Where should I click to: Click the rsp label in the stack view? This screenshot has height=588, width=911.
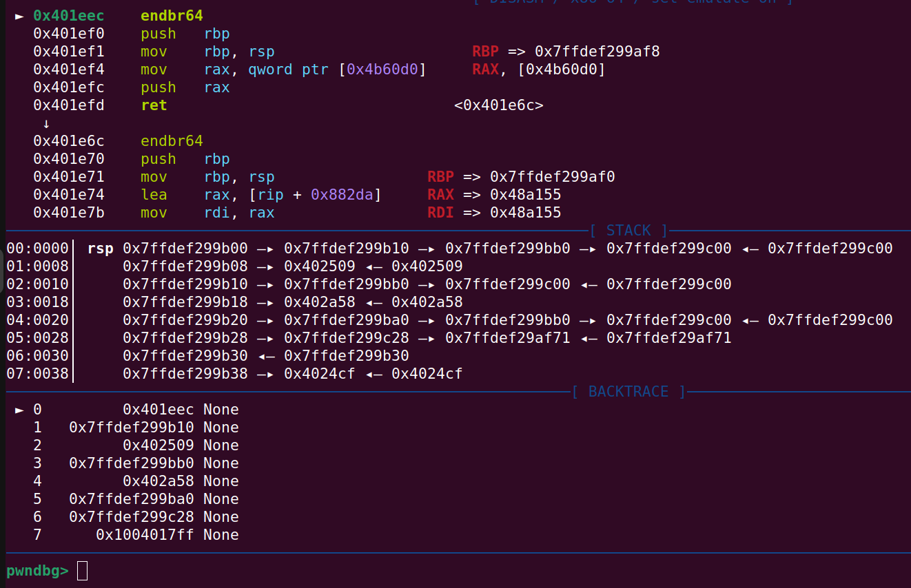point(100,249)
